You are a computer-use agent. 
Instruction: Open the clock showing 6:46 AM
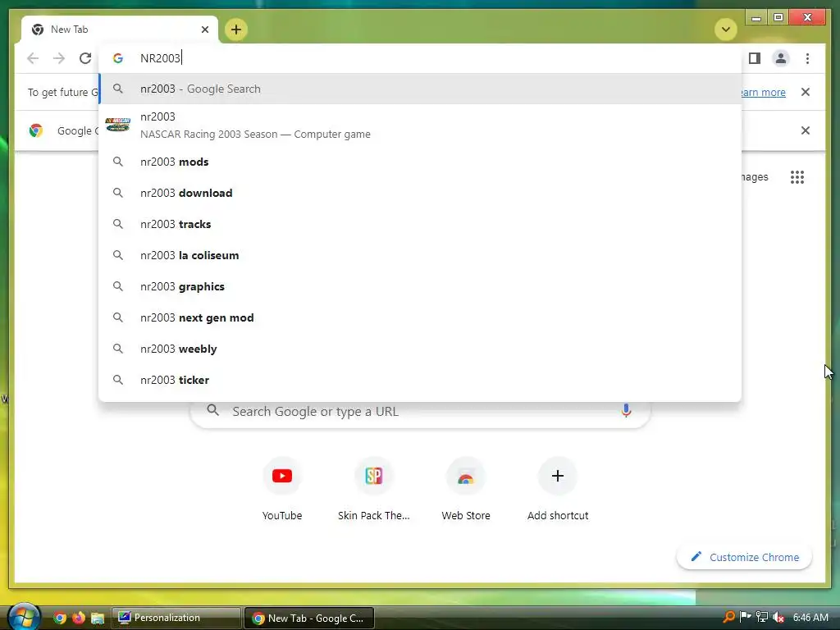[810, 617]
